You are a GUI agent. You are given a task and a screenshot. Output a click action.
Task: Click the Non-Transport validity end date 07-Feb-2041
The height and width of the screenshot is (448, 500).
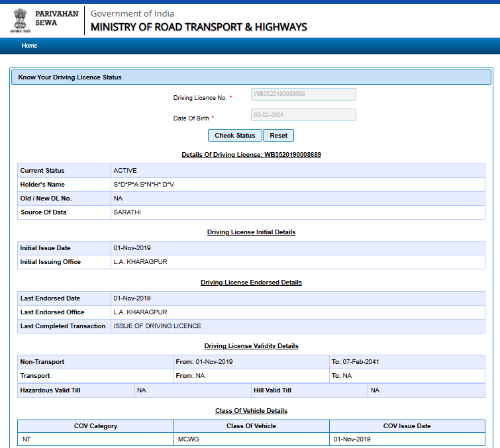point(360,362)
